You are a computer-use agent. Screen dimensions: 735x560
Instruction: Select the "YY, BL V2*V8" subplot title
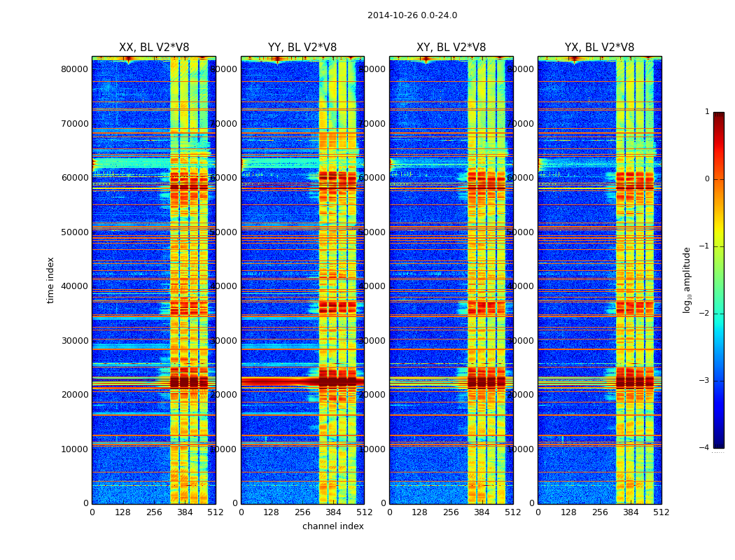[x=302, y=48]
